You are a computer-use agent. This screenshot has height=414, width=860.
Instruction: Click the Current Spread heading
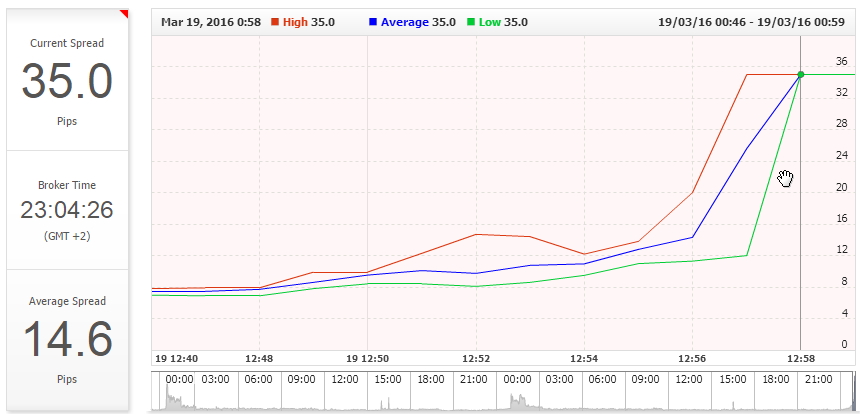pyautogui.click(x=67, y=43)
